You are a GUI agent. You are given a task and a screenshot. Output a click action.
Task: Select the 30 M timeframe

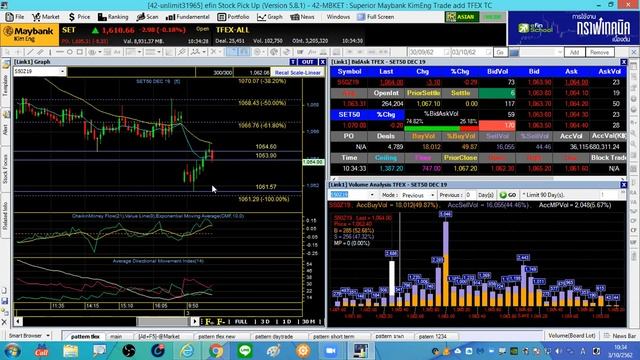click(309, 322)
